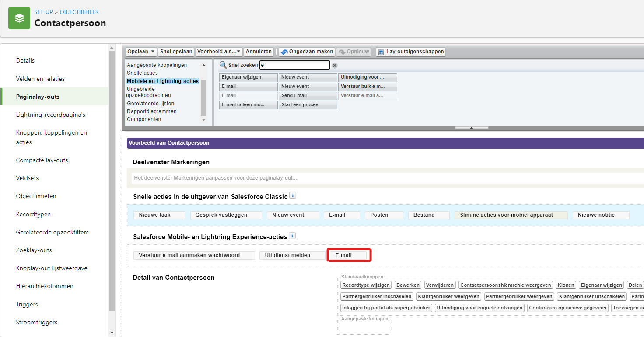Select Snelle acties palette category
The image size is (644, 337).
142,73
